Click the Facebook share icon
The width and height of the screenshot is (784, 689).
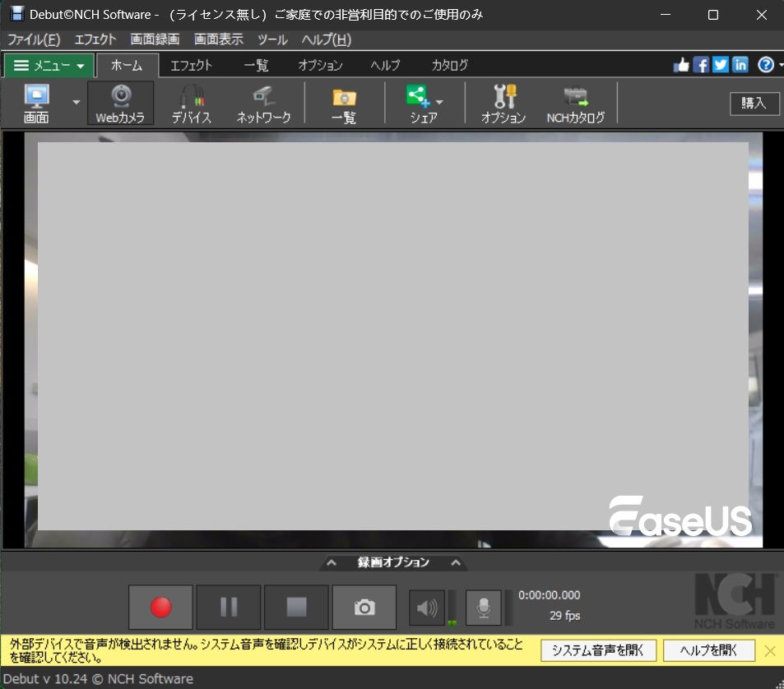(701, 65)
